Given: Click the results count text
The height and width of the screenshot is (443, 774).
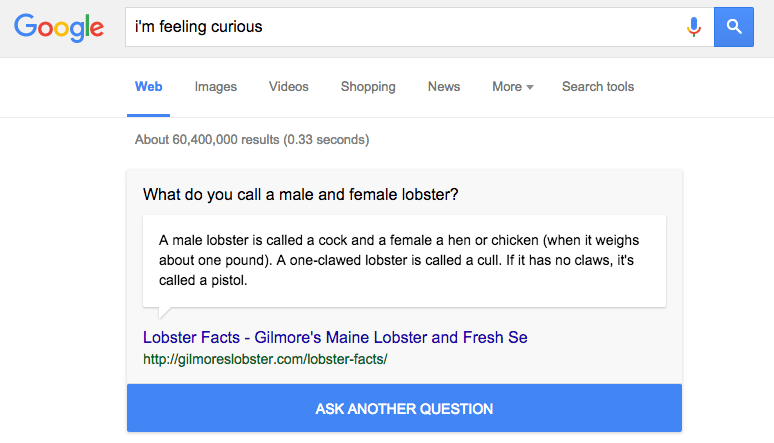Looking at the screenshot, I should [252, 140].
